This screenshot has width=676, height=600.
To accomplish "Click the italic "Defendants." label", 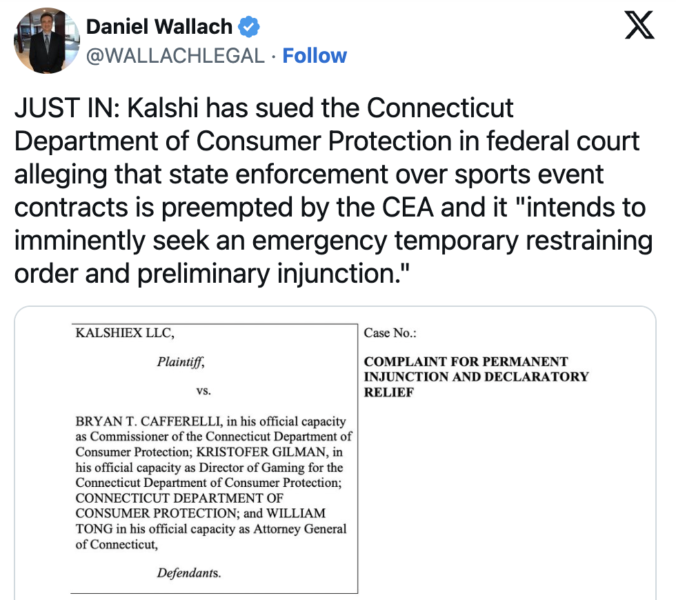I will click(x=189, y=573).
